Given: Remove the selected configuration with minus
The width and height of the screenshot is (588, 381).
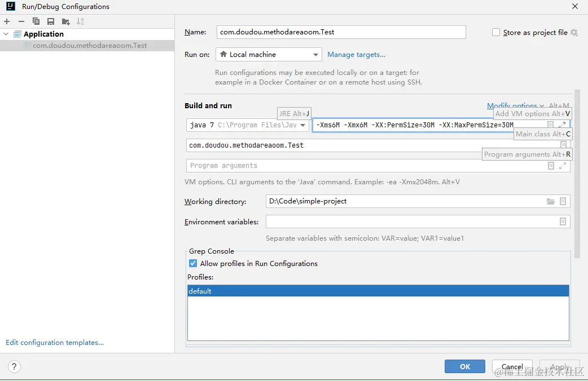Looking at the screenshot, I should point(21,21).
